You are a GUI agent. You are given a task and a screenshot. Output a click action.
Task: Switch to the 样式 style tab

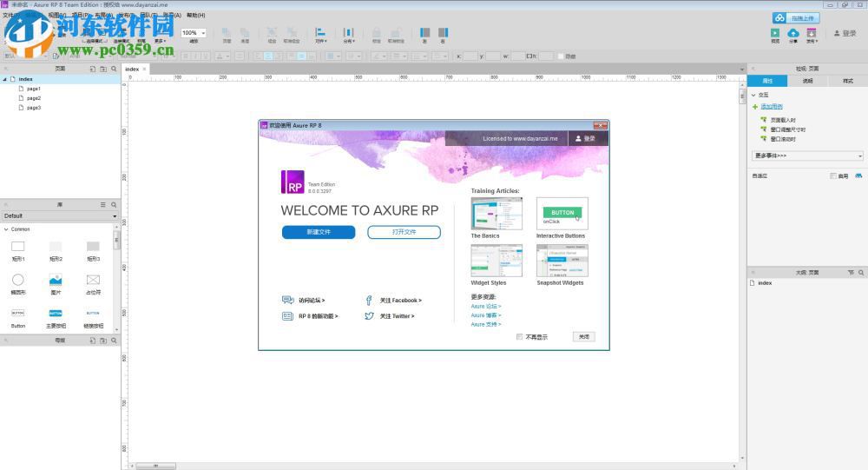[847, 81]
